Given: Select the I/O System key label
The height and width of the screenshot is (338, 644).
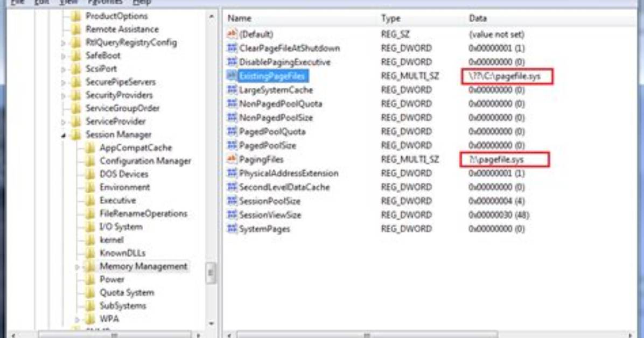Looking at the screenshot, I should click(x=121, y=227).
